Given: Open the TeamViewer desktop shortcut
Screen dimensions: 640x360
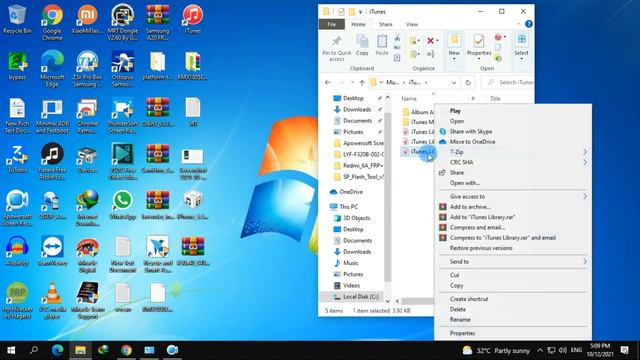Looking at the screenshot, I should coord(52,251).
